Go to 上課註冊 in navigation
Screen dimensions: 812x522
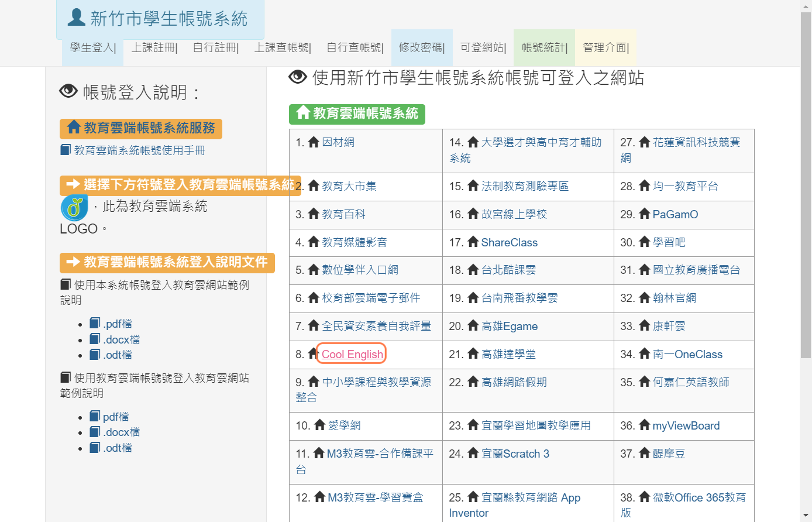click(x=154, y=47)
